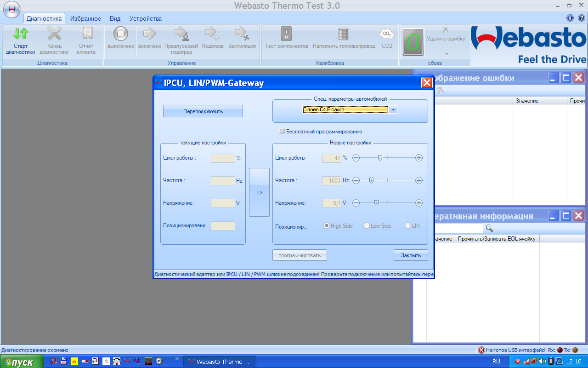Image resolution: width=588 pixels, height=368 pixels.
Task: Click Старт диагностики icon in ribbon
Action: coord(20,35)
